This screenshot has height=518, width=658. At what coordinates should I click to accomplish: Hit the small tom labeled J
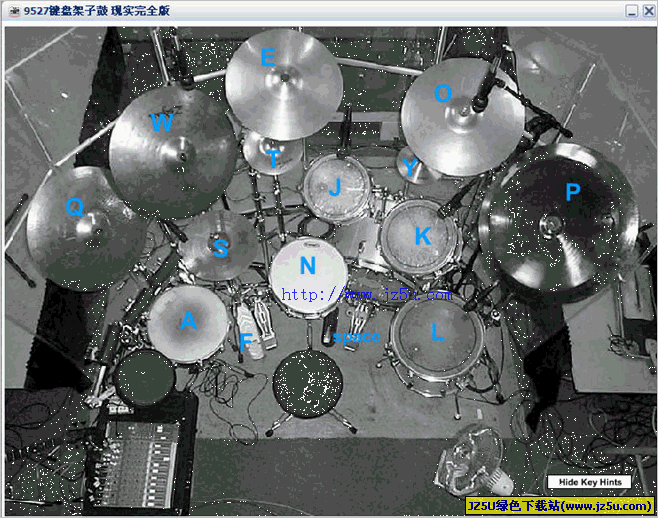(x=337, y=188)
